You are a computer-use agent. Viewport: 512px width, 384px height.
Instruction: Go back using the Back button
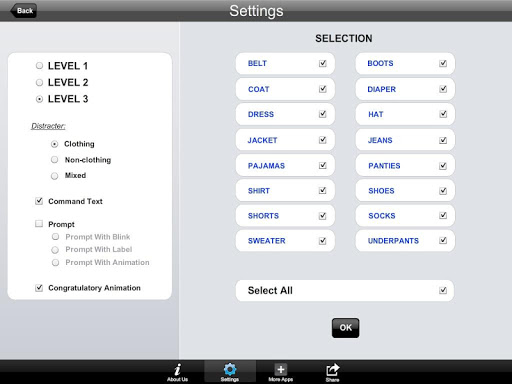tap(23, 11)
